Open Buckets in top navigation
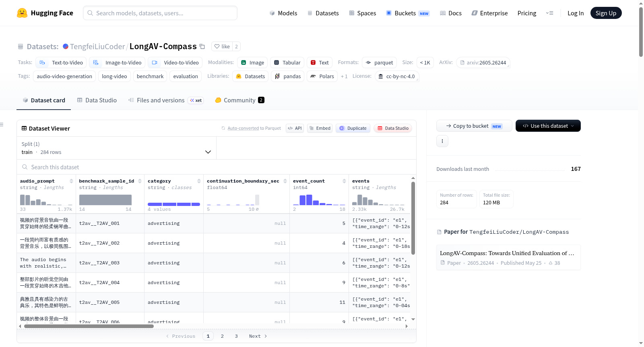Screen dimensions: 644x347 408,13
